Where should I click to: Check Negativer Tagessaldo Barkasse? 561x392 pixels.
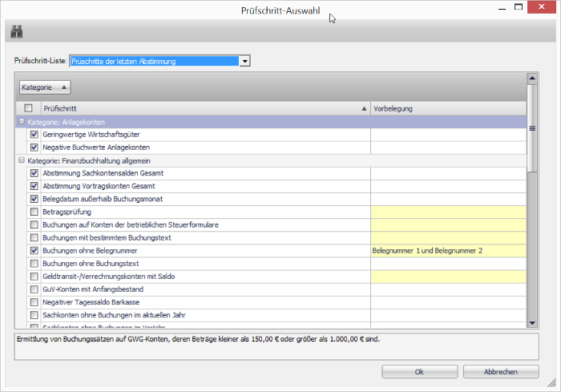click(34, 302)
